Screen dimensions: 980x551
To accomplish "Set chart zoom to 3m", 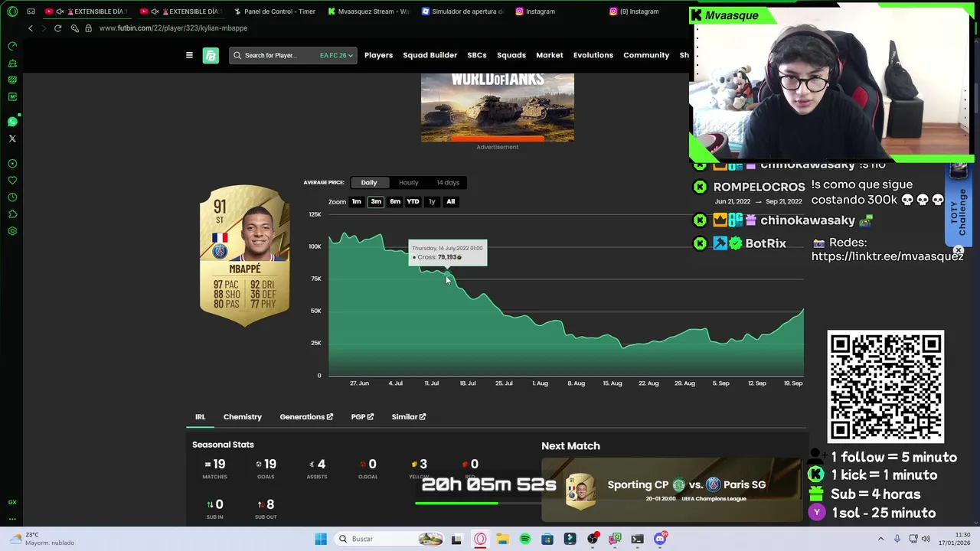I will pyautogui.click(x=376, y=201).
